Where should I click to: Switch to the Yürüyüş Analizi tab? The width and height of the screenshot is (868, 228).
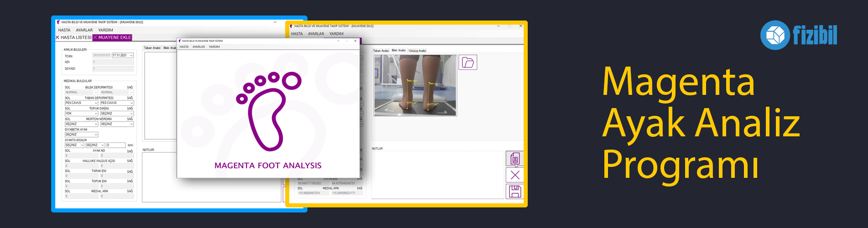tap(417, 51)
